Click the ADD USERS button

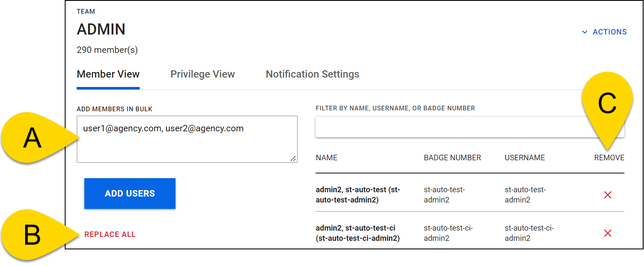tap(129, 193)
